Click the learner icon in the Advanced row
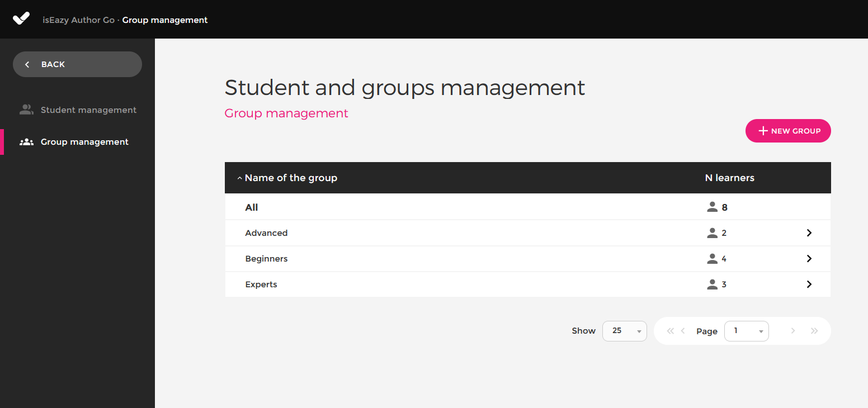This screenshot has height=408, width=868. (x=712, y=233)
